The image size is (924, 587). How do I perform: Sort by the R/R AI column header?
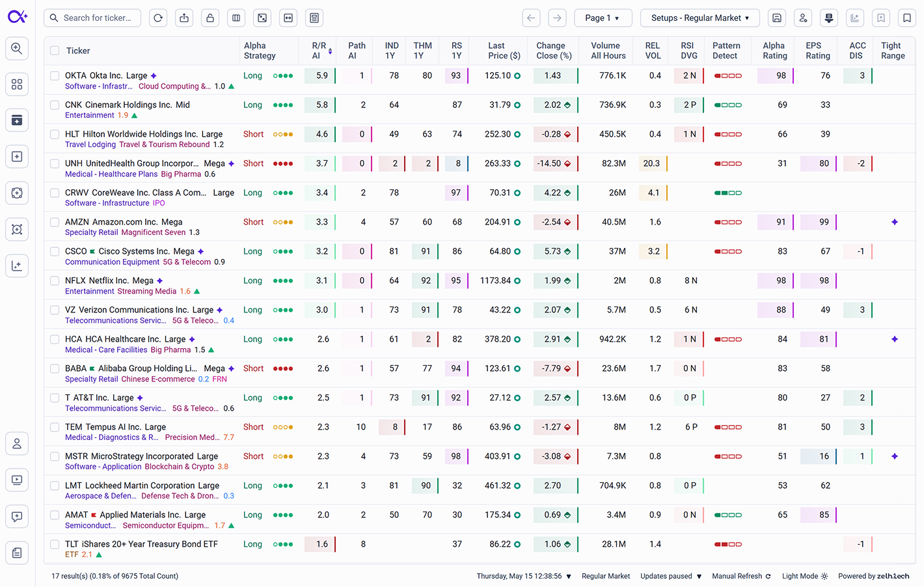click(x=321, y=51)
